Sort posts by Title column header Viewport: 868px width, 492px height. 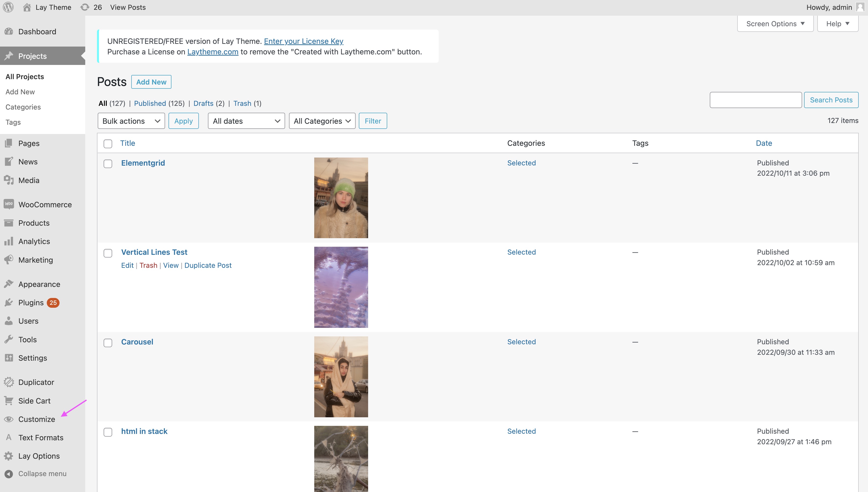coord(128,143)
